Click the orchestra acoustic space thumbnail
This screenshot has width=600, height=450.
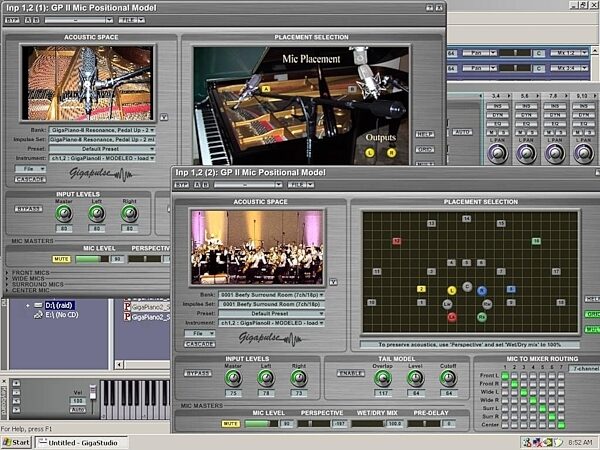(x=257, y=248)
